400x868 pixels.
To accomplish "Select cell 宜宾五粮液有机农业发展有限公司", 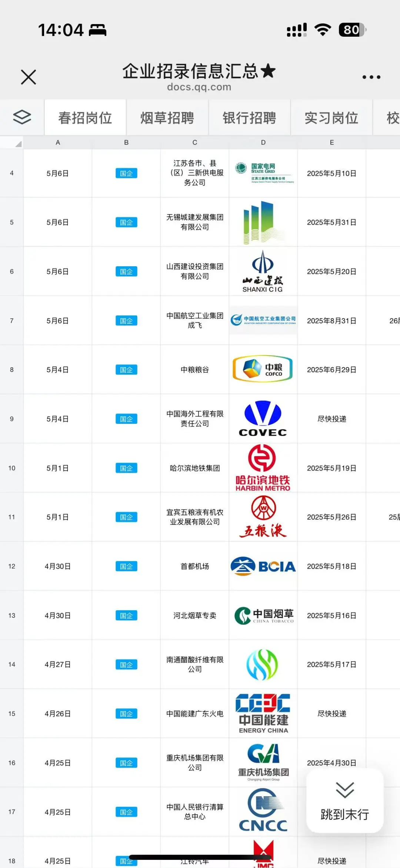I will pyautogui.click(x=195, y=517).
